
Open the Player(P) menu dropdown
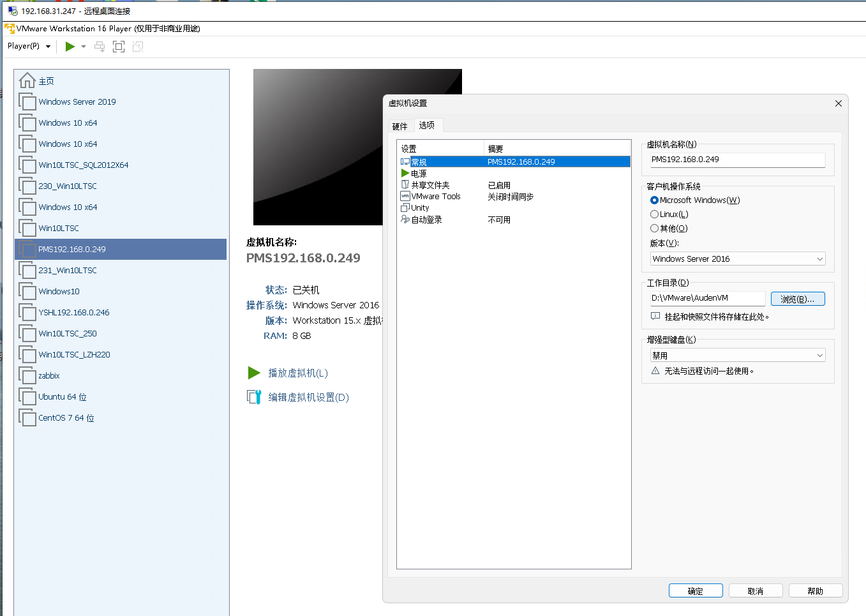(x=29, y=46)
